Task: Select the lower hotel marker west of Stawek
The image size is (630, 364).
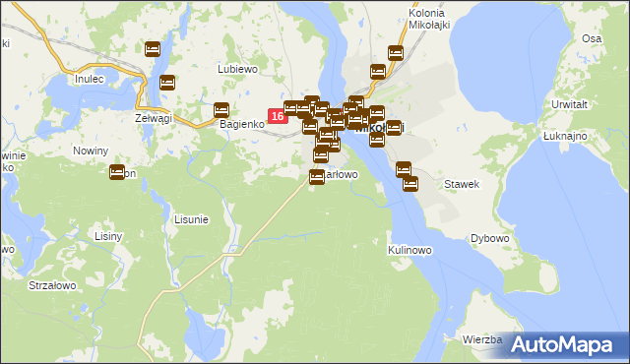Action: pyautogui.click(x=410, y=184)
